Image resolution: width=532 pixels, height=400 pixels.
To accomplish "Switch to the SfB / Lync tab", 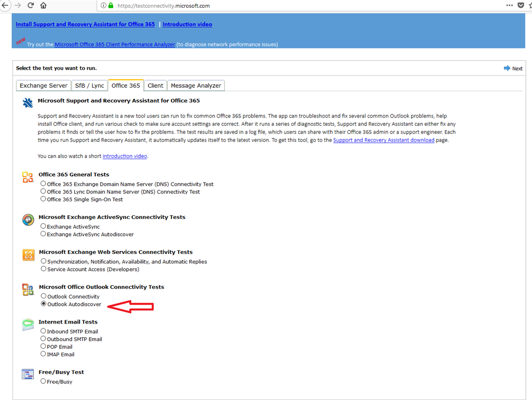I will pos(89,86).
